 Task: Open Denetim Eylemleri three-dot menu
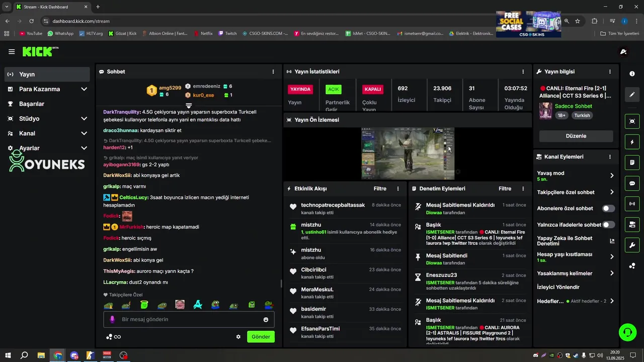coord(523,189)
